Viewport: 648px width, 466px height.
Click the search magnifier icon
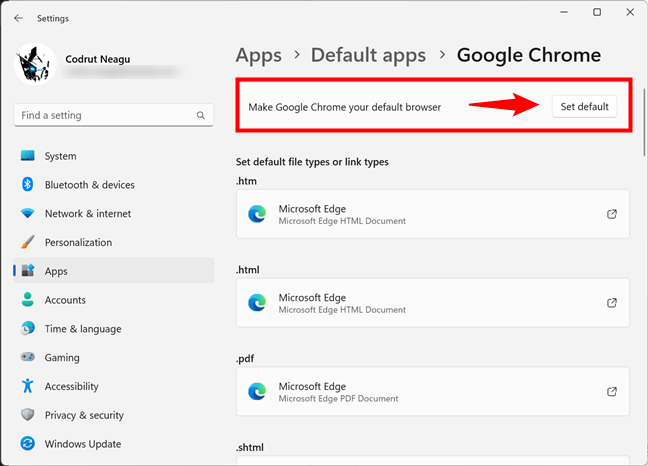pos(200,116)
